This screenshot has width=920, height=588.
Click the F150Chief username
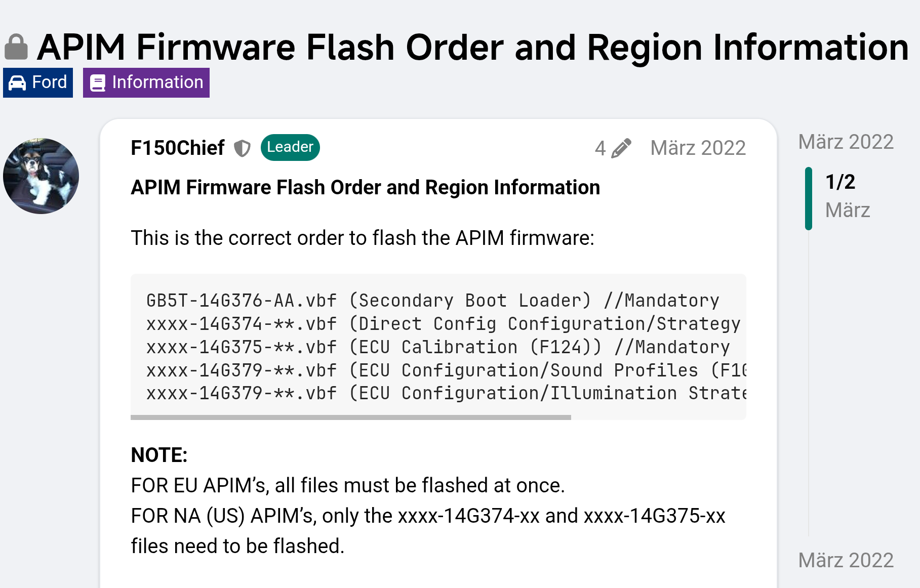click(x=177, y=148)
